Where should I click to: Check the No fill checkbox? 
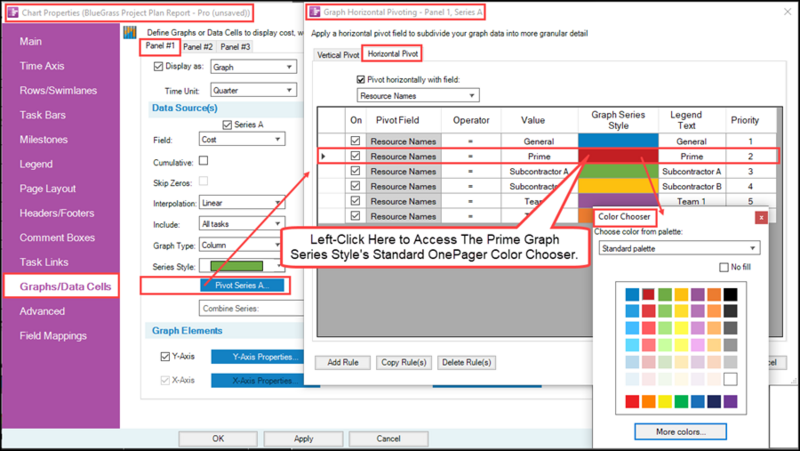723,267
